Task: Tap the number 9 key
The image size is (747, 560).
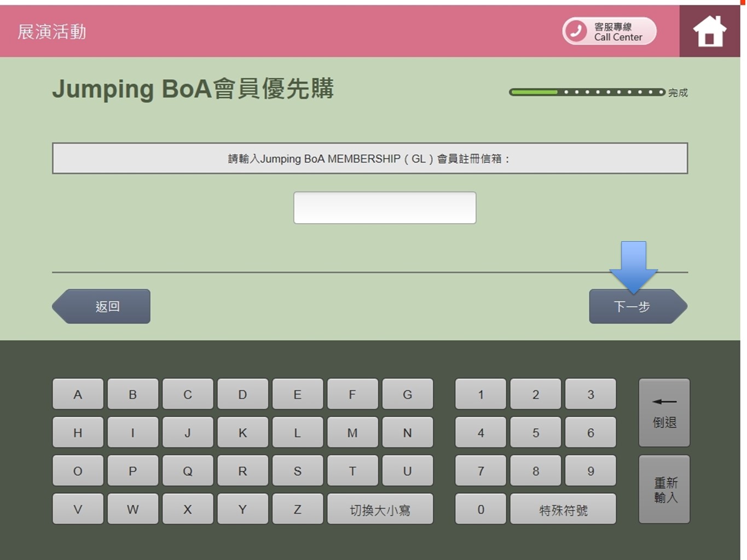Action: click(x=590, y=471)
